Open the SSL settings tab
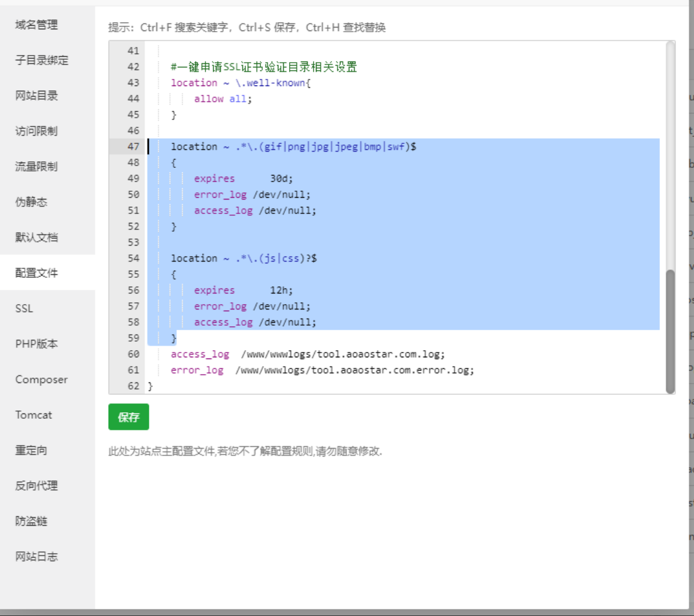The height and width of the screenshot is (616, 694). pos(24,308)
